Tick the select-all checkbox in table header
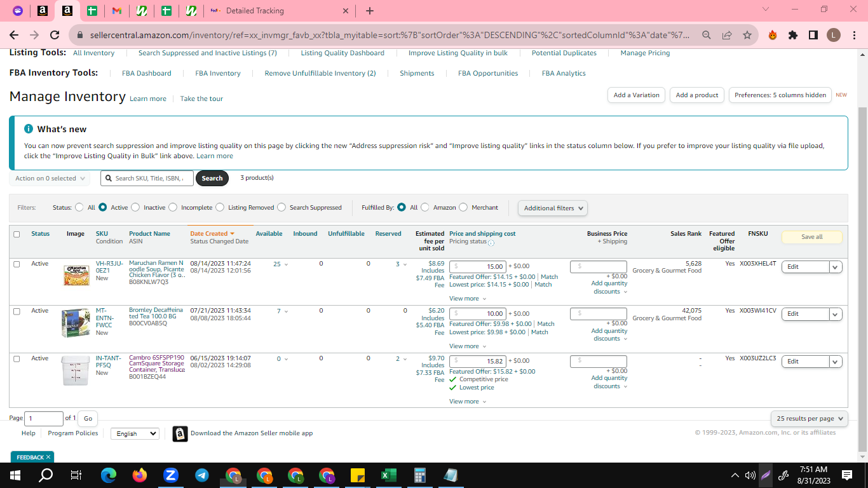Image resolution: width=868 pixels, height=488 pixels. click(17, 234)
